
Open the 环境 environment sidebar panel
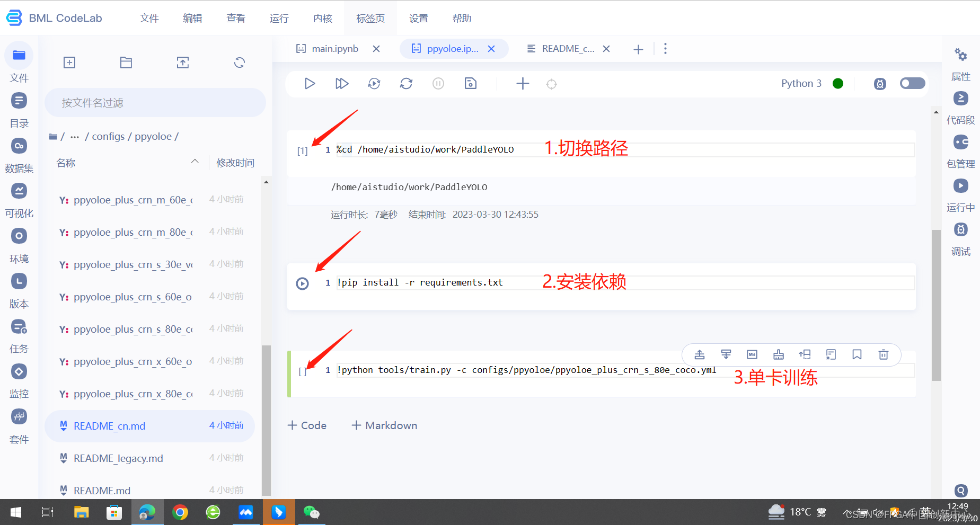(19, 245)
